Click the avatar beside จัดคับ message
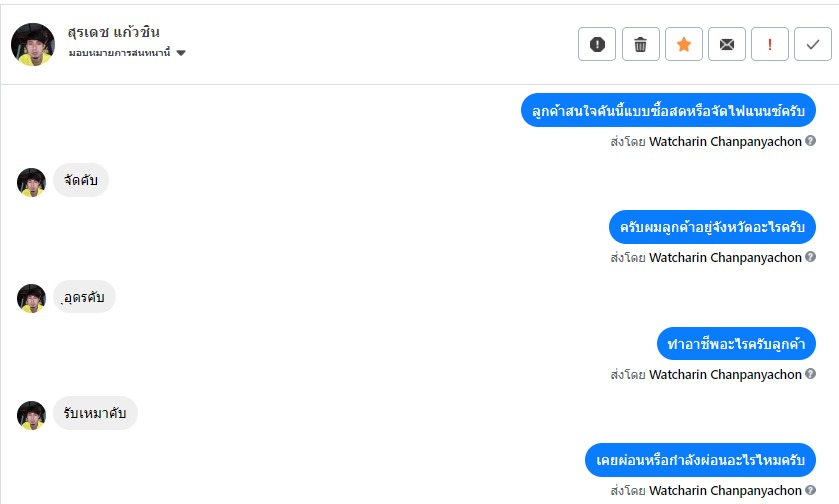The height and width of the screenshot is (504, 839). click(x=32, y=181)
